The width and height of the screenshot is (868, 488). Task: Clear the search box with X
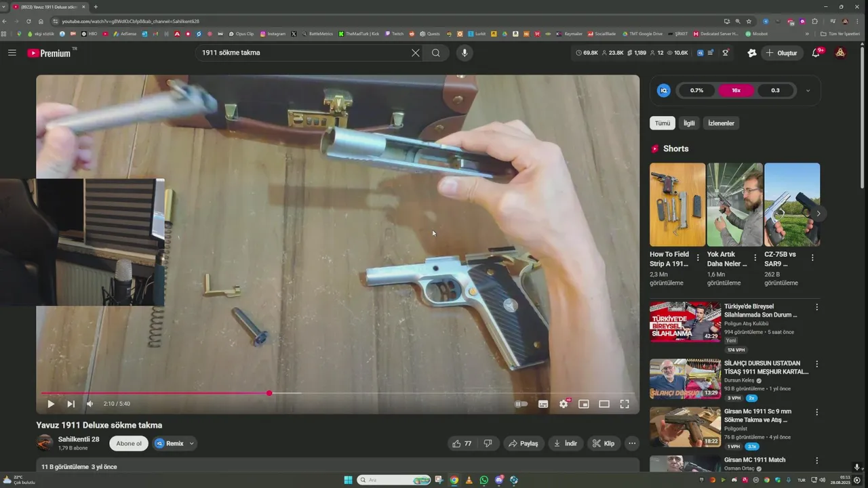point(416,53)
